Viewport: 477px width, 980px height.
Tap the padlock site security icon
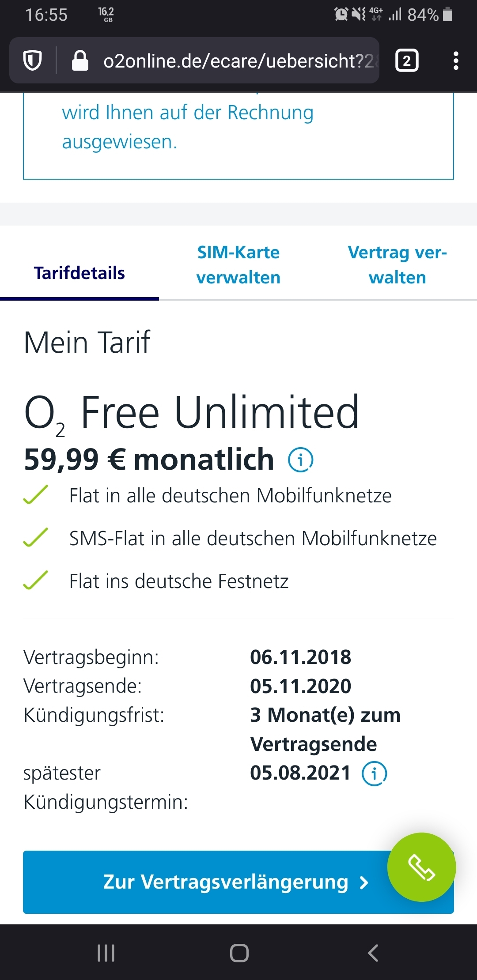point(80,60)
